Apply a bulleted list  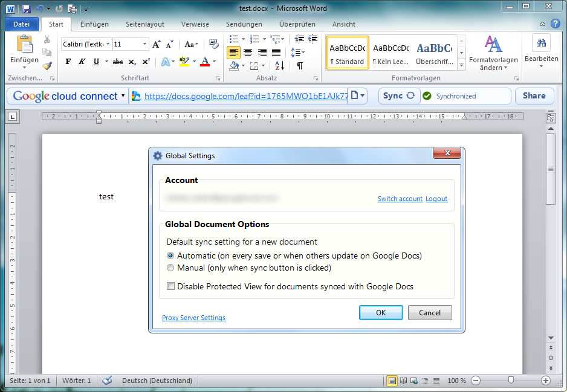tap(234, 39)
